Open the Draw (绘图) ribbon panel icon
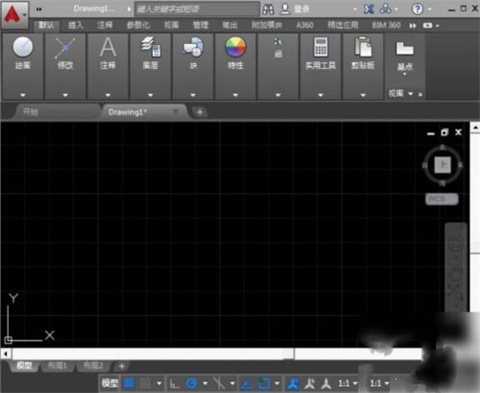 tap(23, 47)
